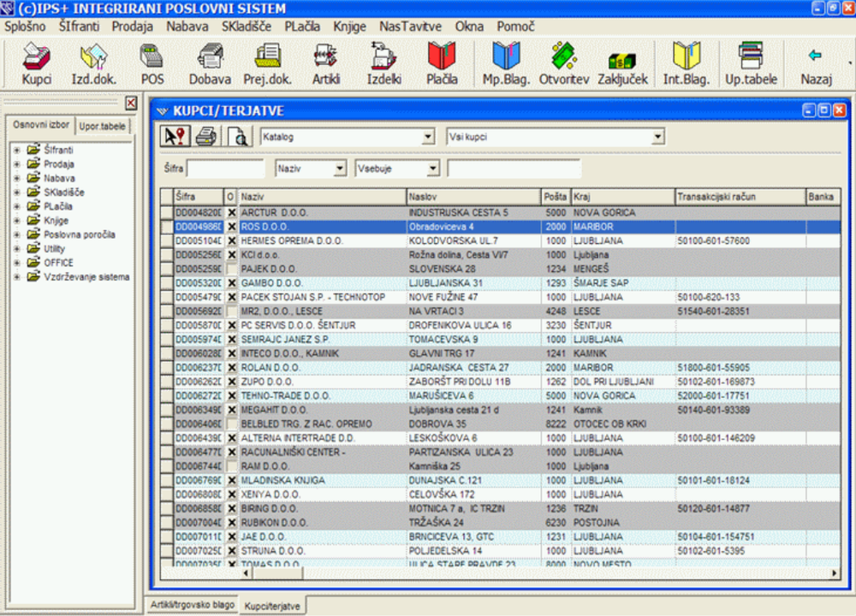Open Up.tabele stacked books icon
856x616 pixels.
tap(751, 56)
